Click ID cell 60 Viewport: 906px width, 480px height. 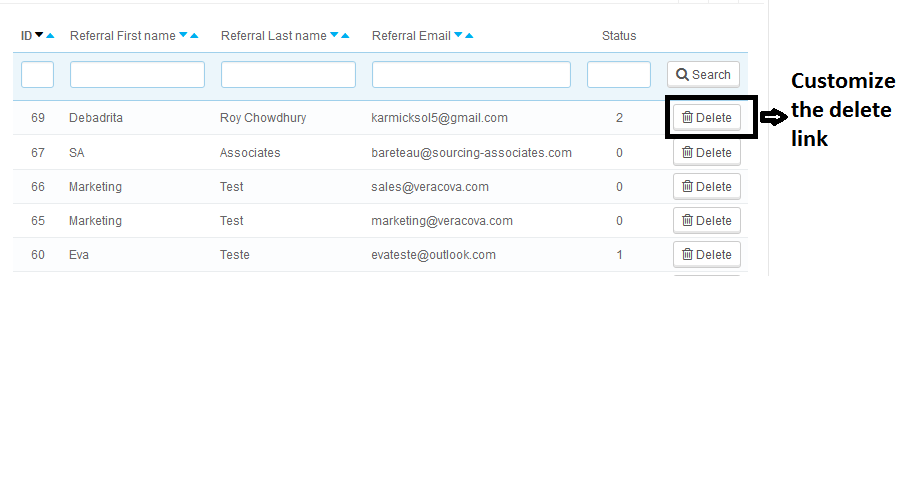(x=38, y=255)
